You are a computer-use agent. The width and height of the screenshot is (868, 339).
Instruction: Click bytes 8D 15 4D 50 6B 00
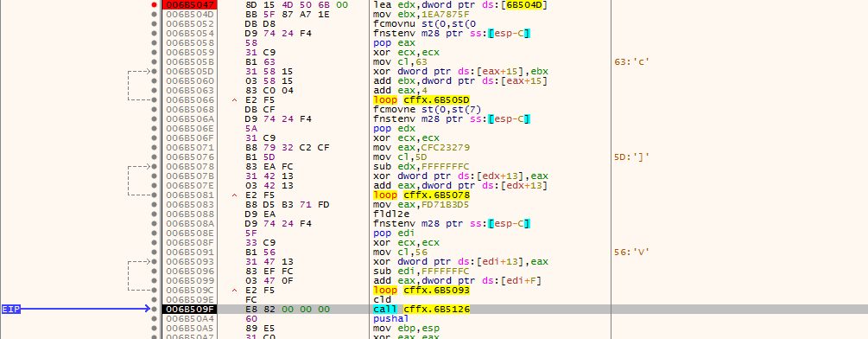click(x=297, y=5)
